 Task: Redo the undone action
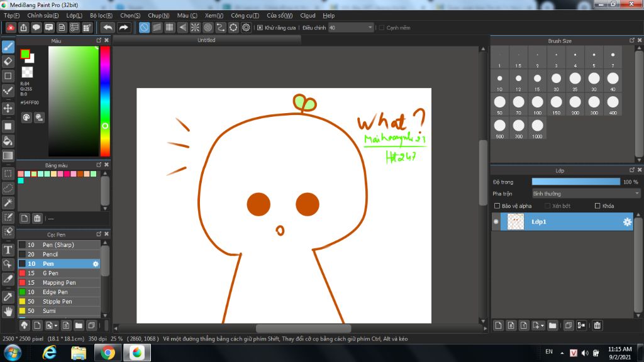tap(123, 28)
